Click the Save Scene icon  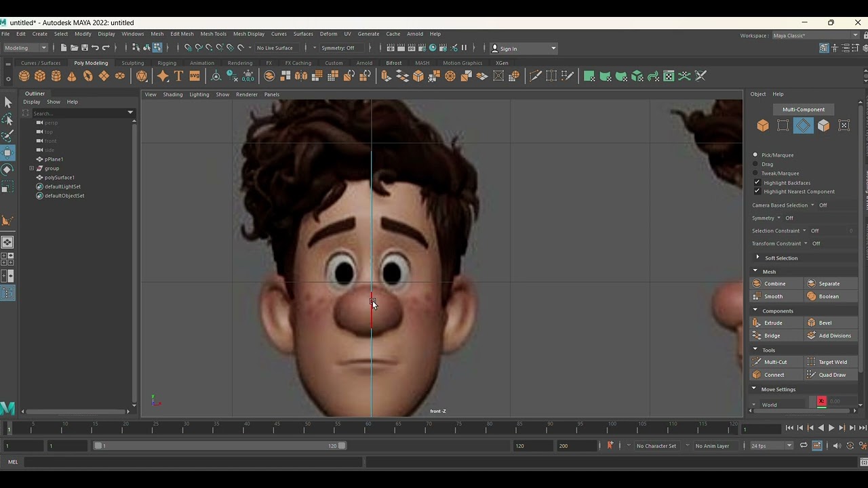[84, 47]
